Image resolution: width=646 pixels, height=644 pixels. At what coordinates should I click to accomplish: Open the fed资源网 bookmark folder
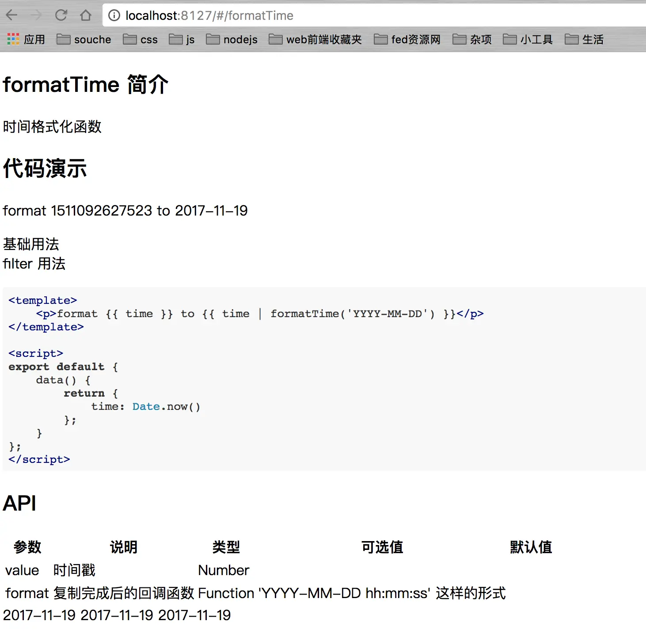click(407, 39)
